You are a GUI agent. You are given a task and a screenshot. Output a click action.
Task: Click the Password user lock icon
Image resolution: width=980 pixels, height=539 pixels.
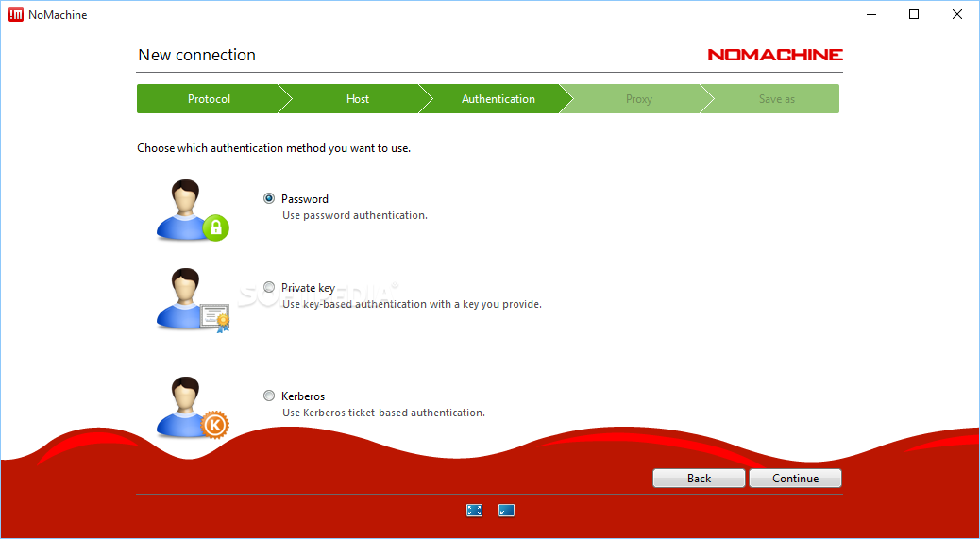193,211
